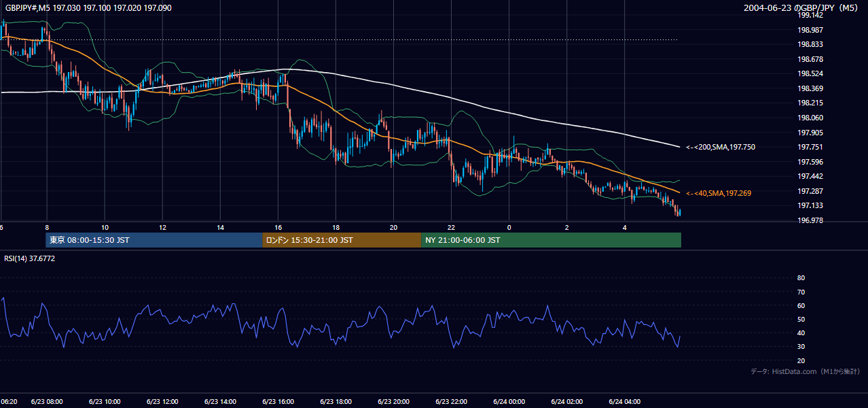Select the ロンドン 15:30-21:00 JST session bar
Viewport: 868px width, 408px height.
point(342,240)
